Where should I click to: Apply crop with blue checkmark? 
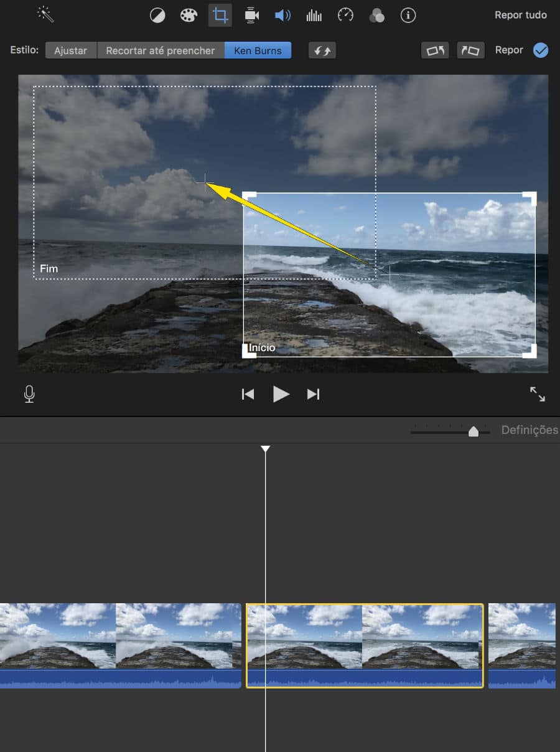541,50
